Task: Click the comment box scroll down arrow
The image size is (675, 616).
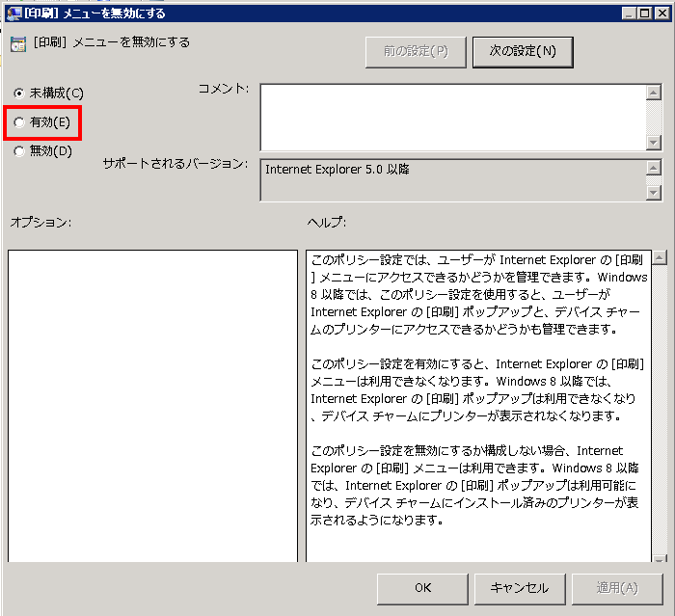Action: click(653, 142)
